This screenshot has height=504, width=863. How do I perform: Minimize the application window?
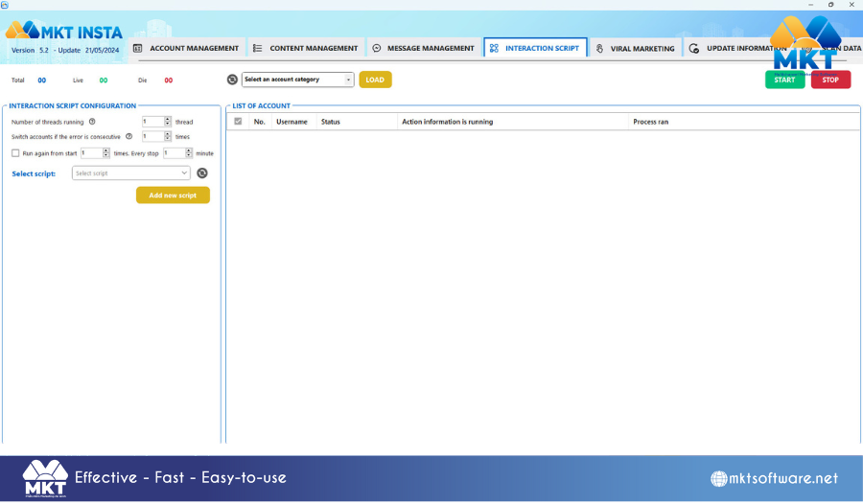click(810, 5)
